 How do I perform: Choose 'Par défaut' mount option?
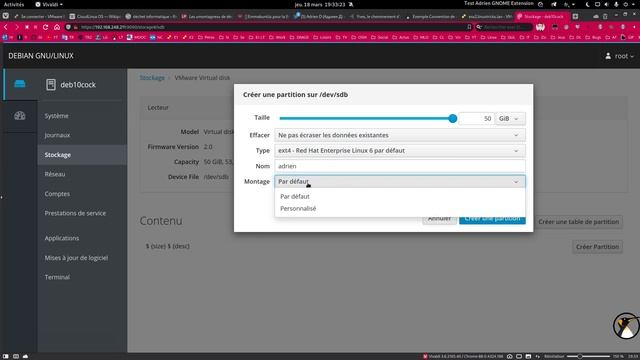tap(295, 196)
